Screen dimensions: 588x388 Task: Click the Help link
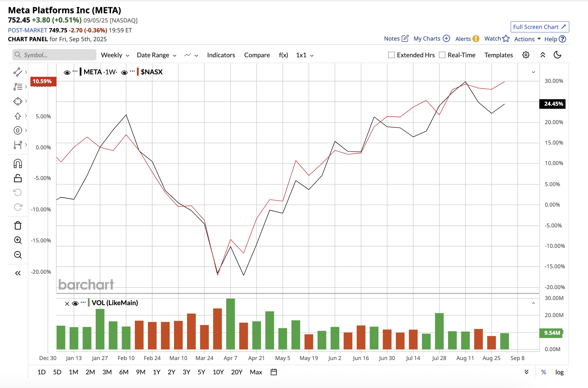[x=551, y=39]
